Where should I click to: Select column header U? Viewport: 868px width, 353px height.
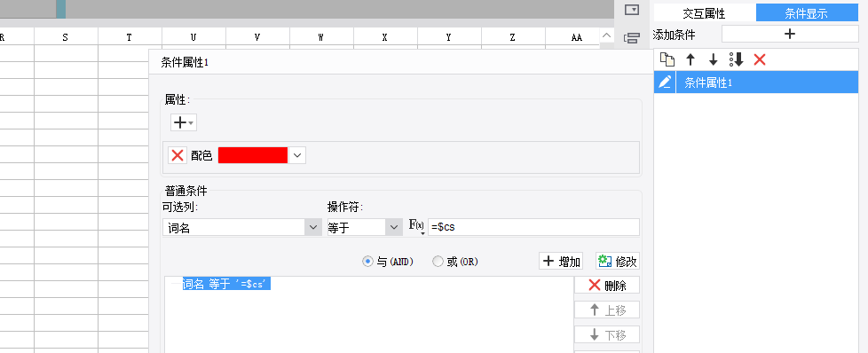[193, 37]
